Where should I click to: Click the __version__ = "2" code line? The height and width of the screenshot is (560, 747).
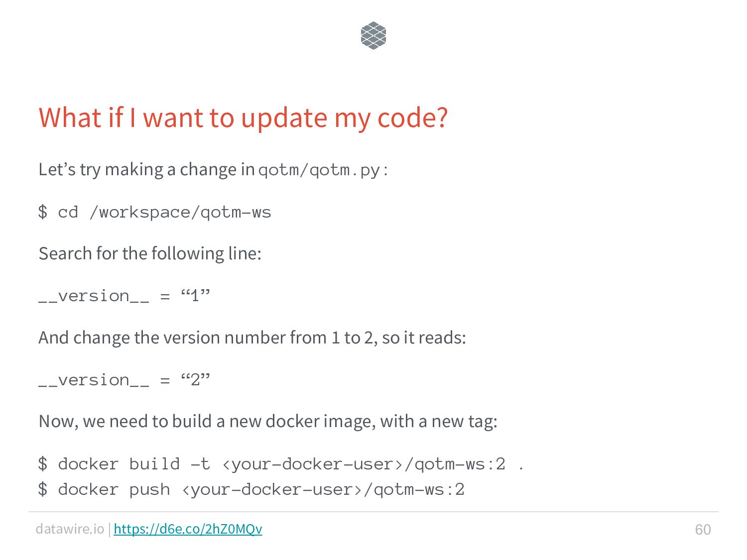coord(124,380)
